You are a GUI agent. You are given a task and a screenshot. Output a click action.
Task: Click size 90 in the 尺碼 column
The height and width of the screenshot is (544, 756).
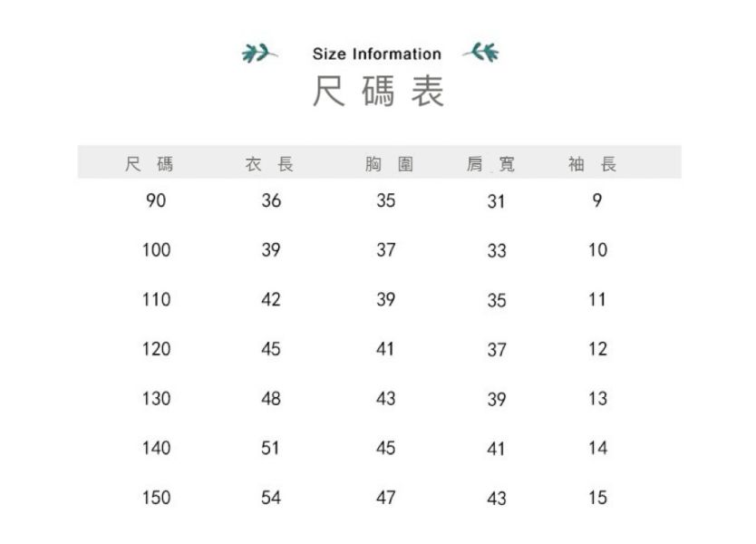pyautogui.click(x=156, y=201)
